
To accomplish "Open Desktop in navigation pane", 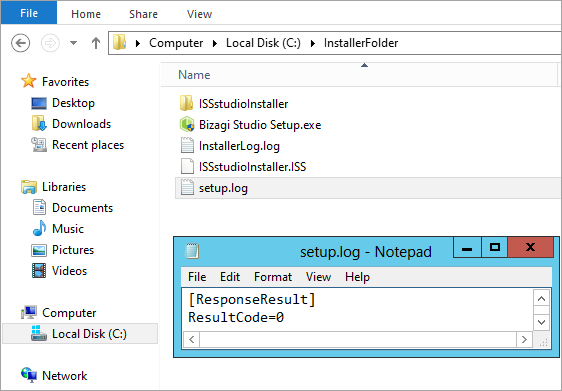I will click(x=73, y=103).
